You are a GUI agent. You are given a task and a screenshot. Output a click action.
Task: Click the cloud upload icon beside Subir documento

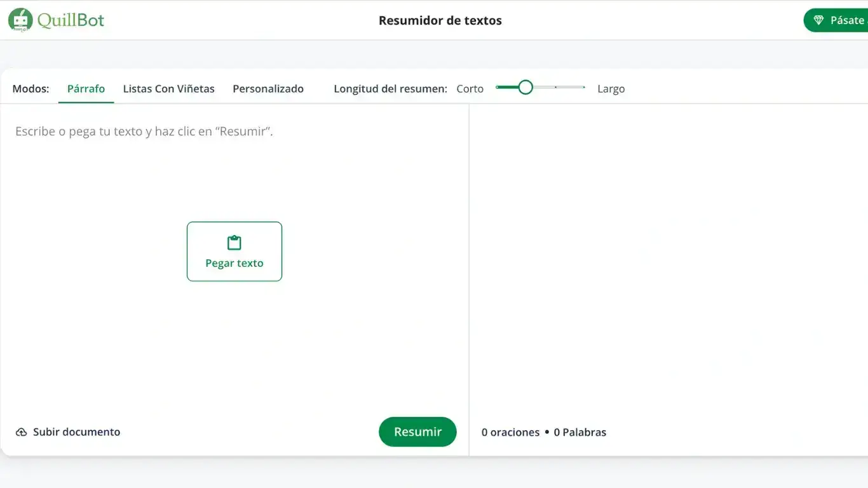22,431
